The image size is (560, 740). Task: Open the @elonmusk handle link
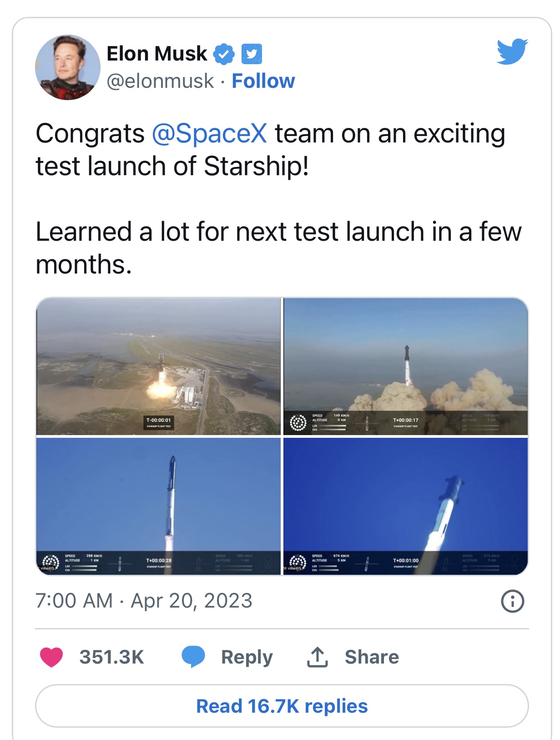point(160,81)
